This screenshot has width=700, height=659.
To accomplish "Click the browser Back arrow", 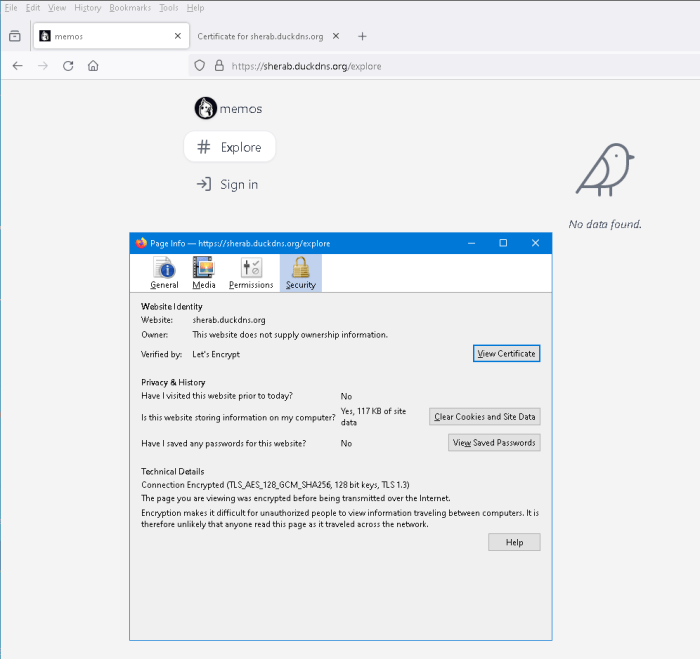I will [17, 66].
